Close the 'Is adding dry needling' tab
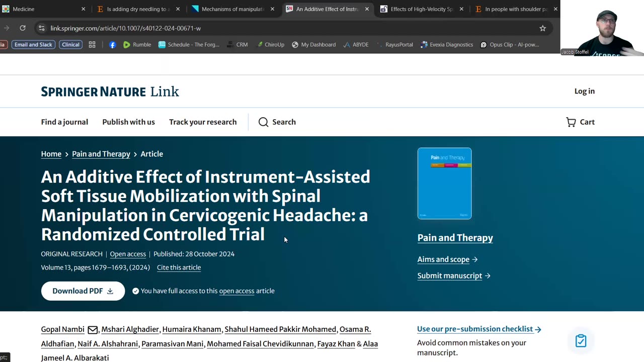 click(x=178, y=9)
